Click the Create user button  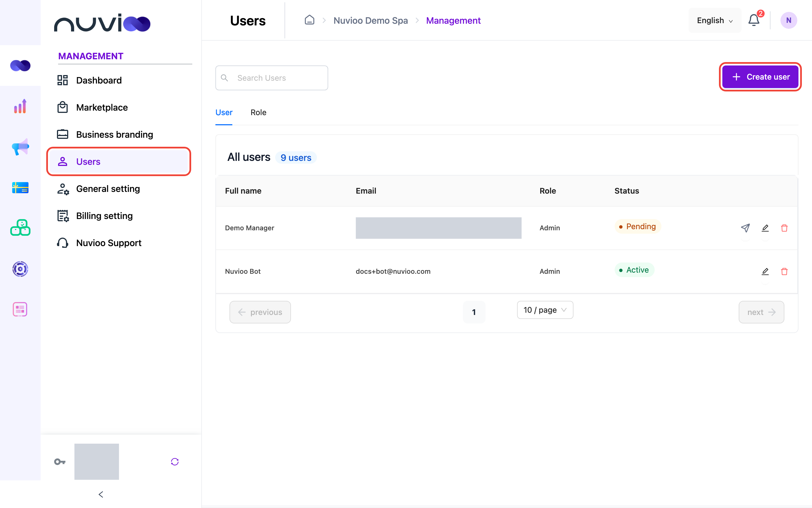pyautogui.click(x=760, y=76)
